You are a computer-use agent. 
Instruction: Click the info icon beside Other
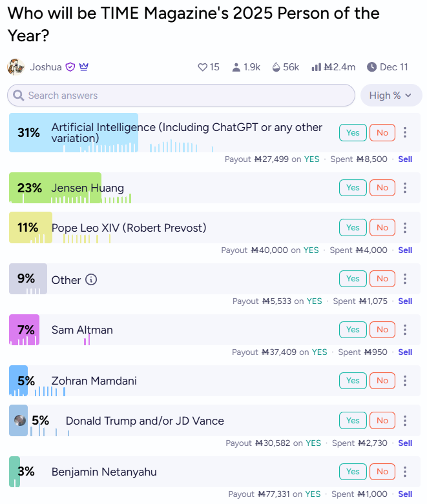tap(91, 279)
